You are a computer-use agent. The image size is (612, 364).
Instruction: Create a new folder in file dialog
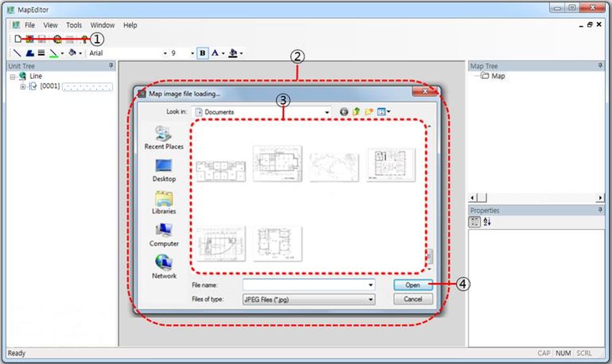[x=369, y=112]
